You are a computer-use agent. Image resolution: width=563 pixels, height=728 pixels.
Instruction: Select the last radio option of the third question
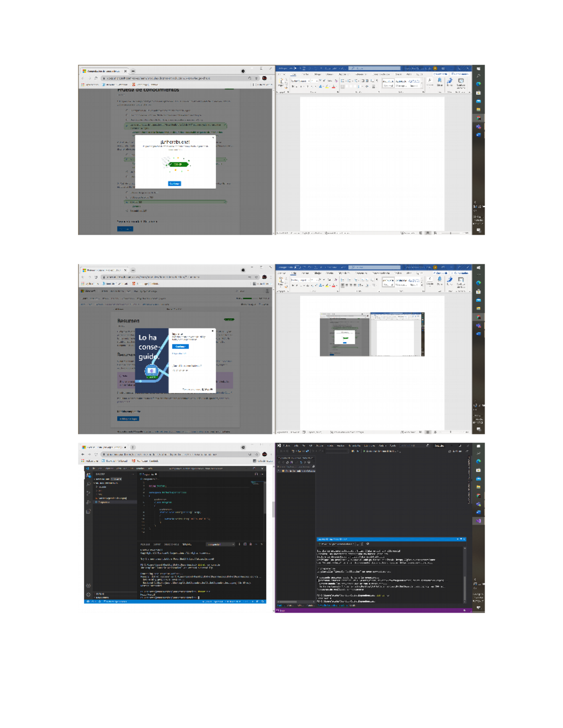pyautogui.click(x=127, y=210)
